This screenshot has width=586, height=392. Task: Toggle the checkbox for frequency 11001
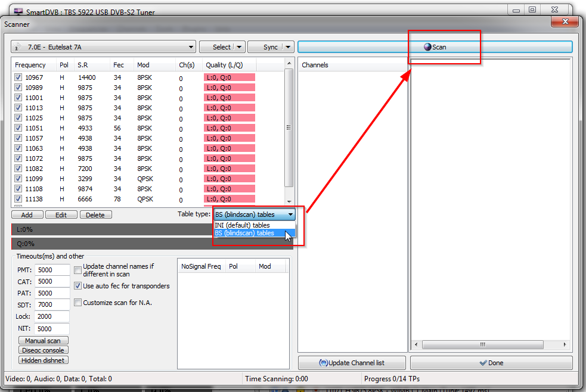(18, 98)
